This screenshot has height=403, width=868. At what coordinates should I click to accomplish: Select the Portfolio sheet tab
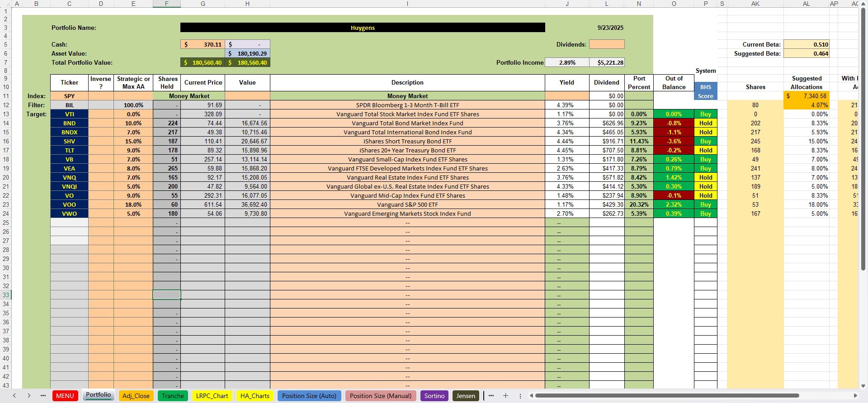click(x=98, y=395)
